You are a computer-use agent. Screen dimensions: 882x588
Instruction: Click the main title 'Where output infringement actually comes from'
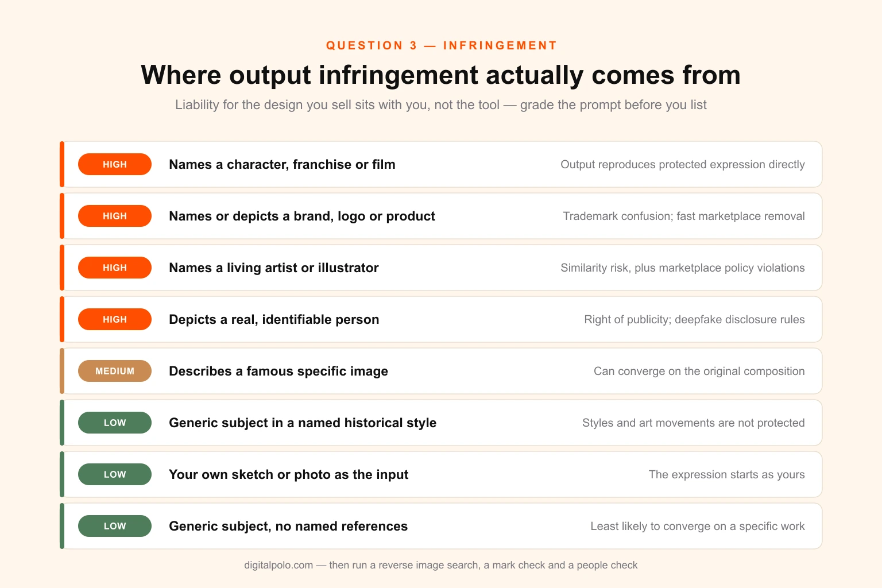point(441,75)
